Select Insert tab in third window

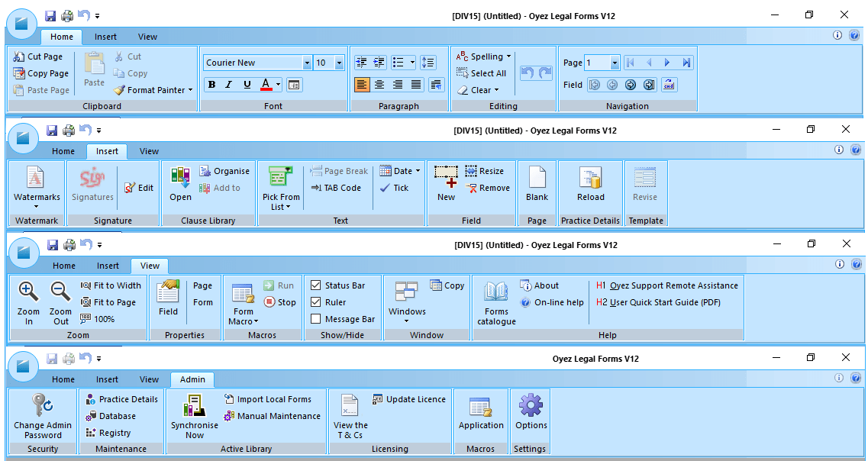point(108,266)
